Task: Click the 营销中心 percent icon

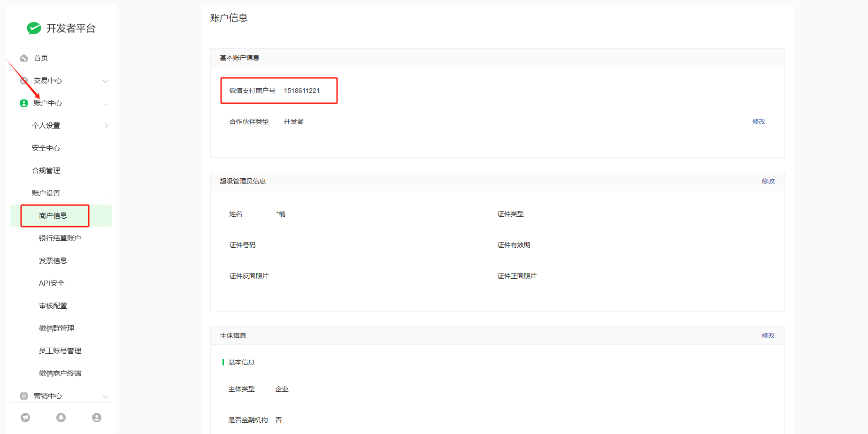Action: [x=24, y=396]
